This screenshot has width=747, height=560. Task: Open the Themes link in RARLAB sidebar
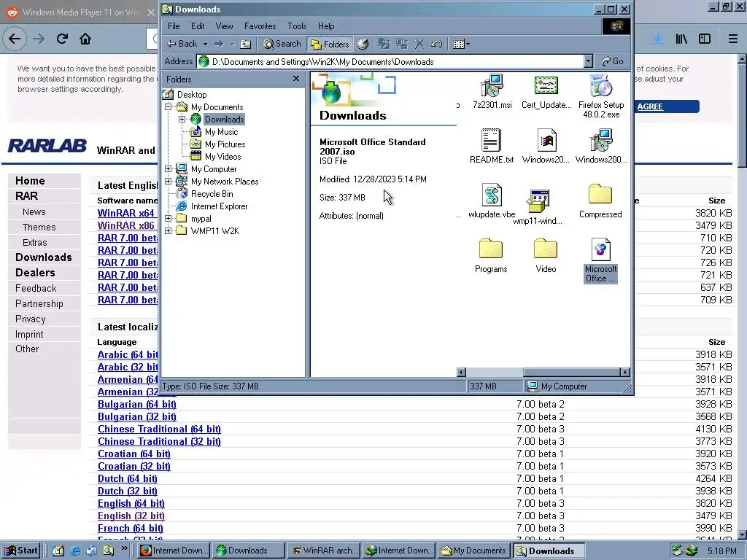[x=39, y=227]
